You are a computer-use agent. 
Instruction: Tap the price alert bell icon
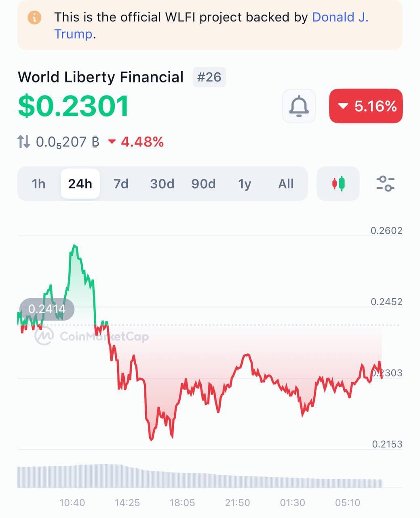coord(299,106)
